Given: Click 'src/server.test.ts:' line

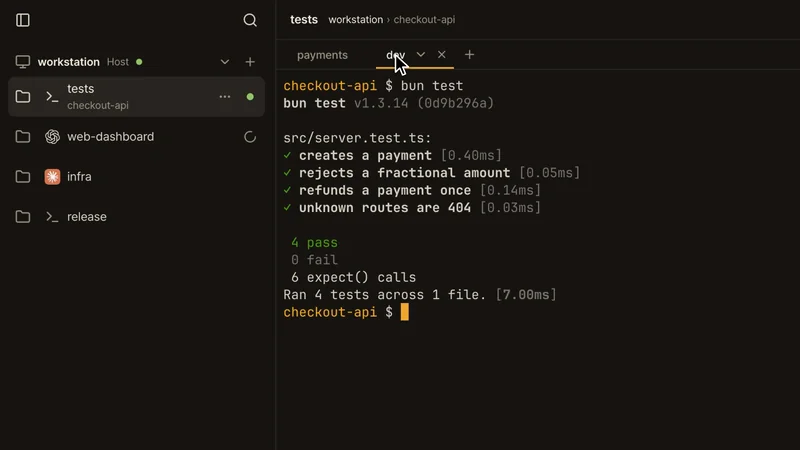Looking at the screenshot, I should tap(357, 138).
